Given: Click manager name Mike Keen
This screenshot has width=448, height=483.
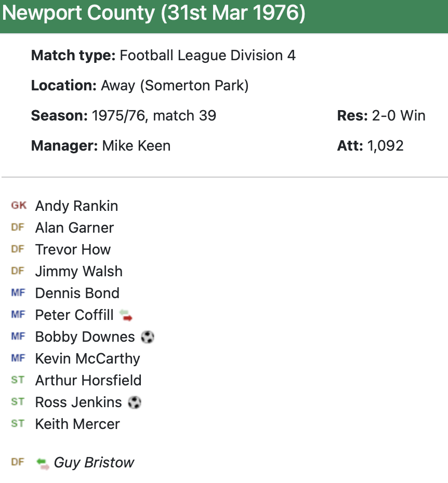Looking at the screenshot, I should [x=136, y=146].
